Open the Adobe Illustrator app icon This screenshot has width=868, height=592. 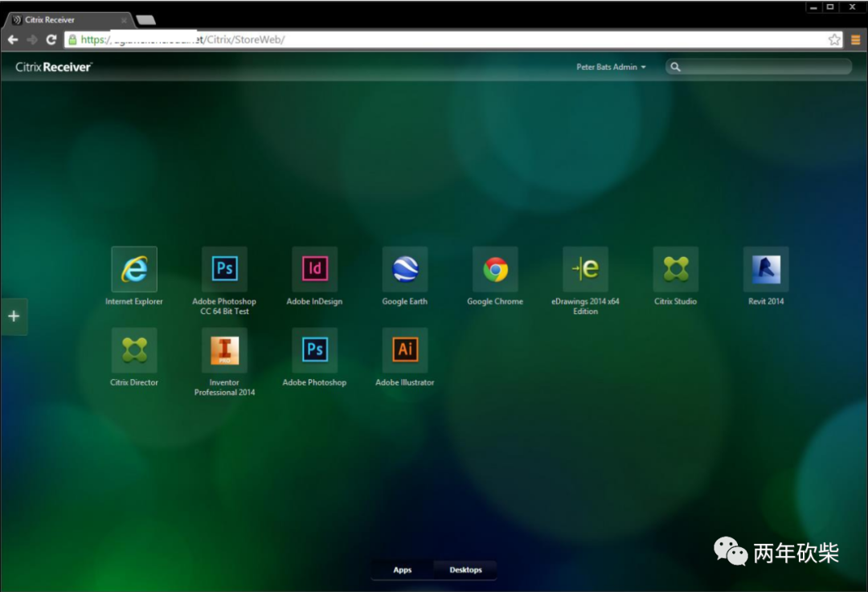coord(404,349)
